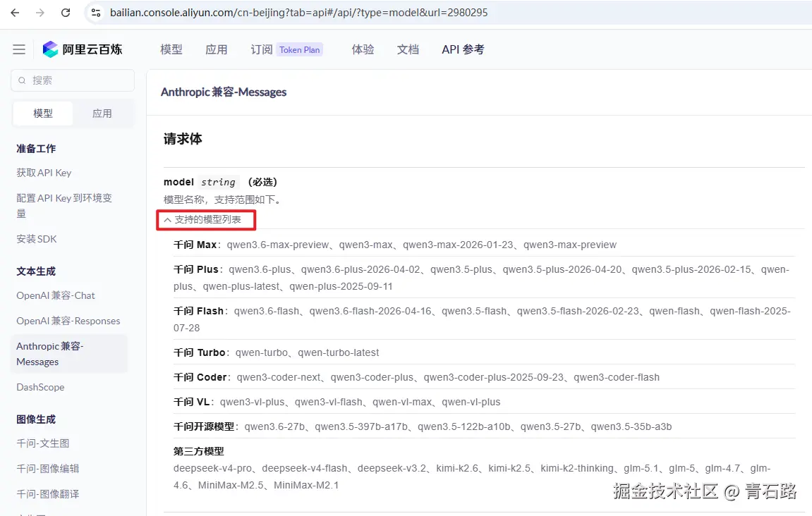Screen dimensions: 812x516
Task: Click qwen3-coder-flash model name
Action: pyautogui.click(x=617, y=377)
